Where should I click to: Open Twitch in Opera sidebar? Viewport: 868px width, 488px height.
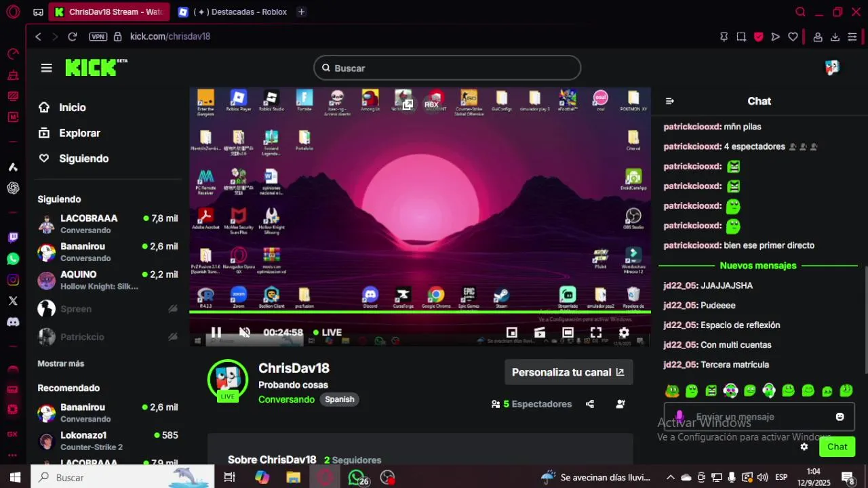13,237
